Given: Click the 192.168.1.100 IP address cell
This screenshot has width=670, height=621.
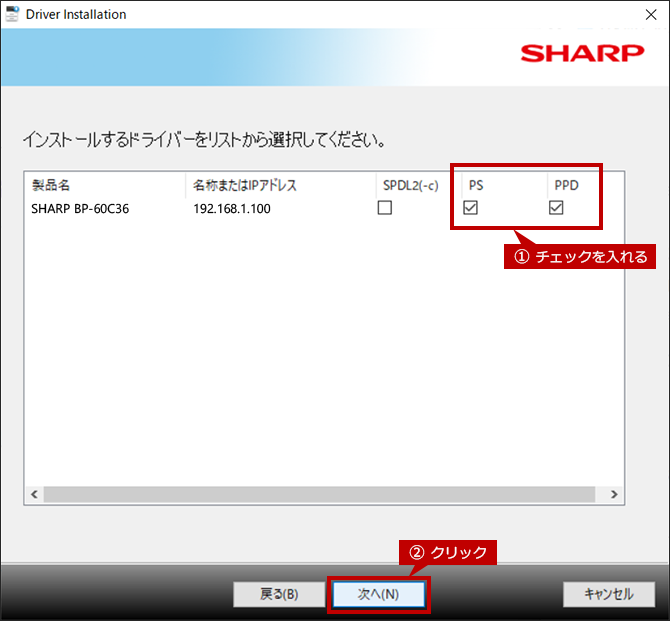Looking at the screenshot, I should (232, 209).
